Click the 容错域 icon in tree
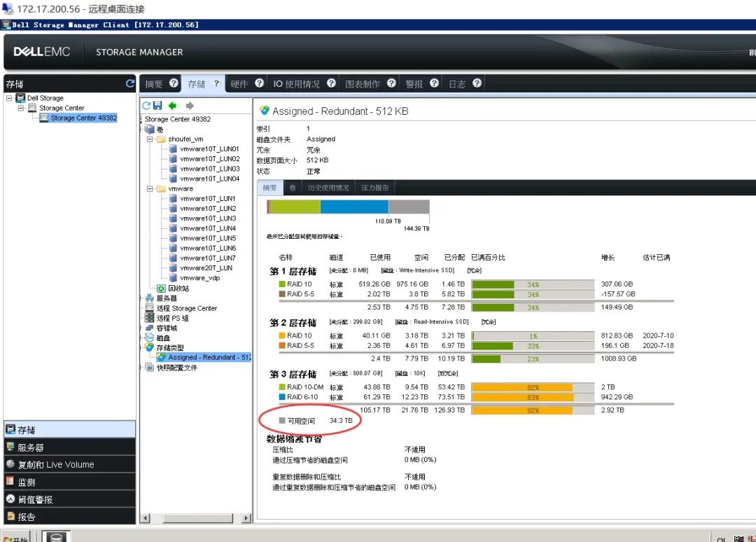The height and width of the screenshot is (542, 756). (150, 328)
